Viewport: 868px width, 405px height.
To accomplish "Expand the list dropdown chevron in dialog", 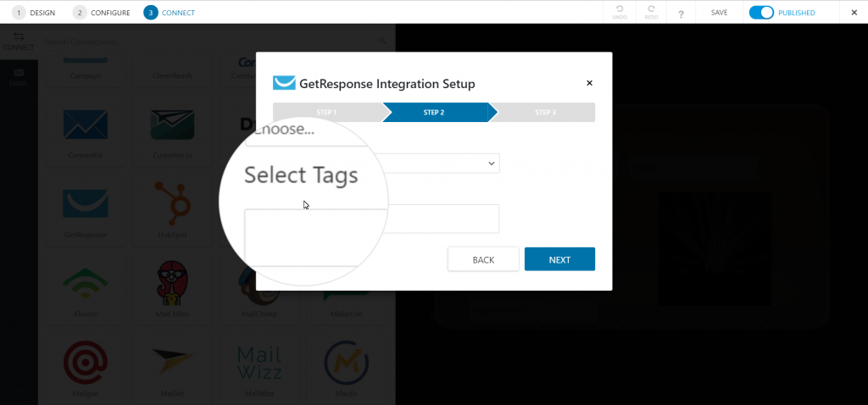I will 491,164.
